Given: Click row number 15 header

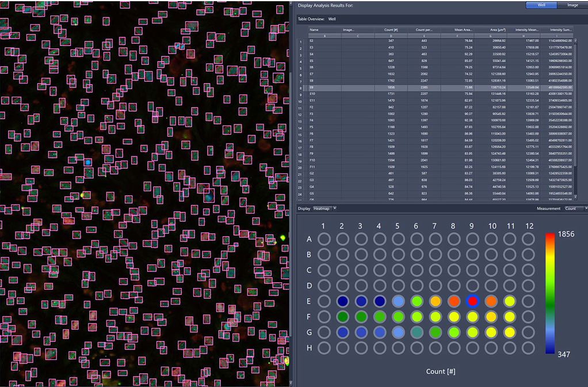Looking at the screenshot, I should click(300, 135).
